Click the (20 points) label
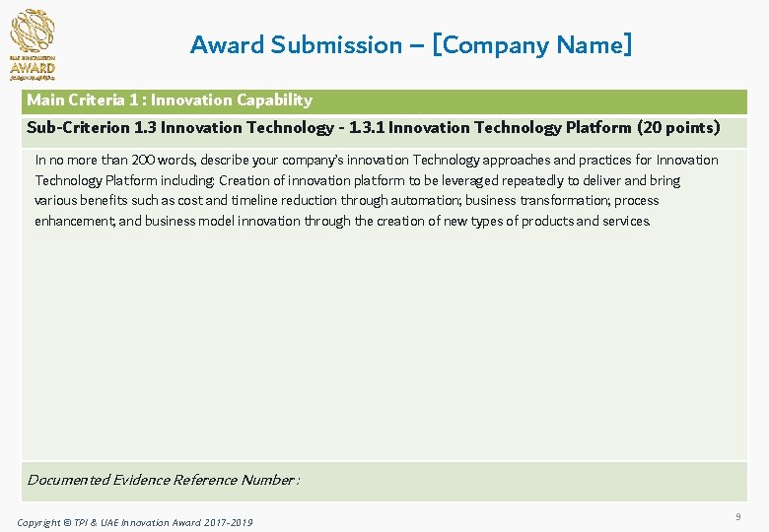This screenshot has width=769, height=532. (678, 128)
